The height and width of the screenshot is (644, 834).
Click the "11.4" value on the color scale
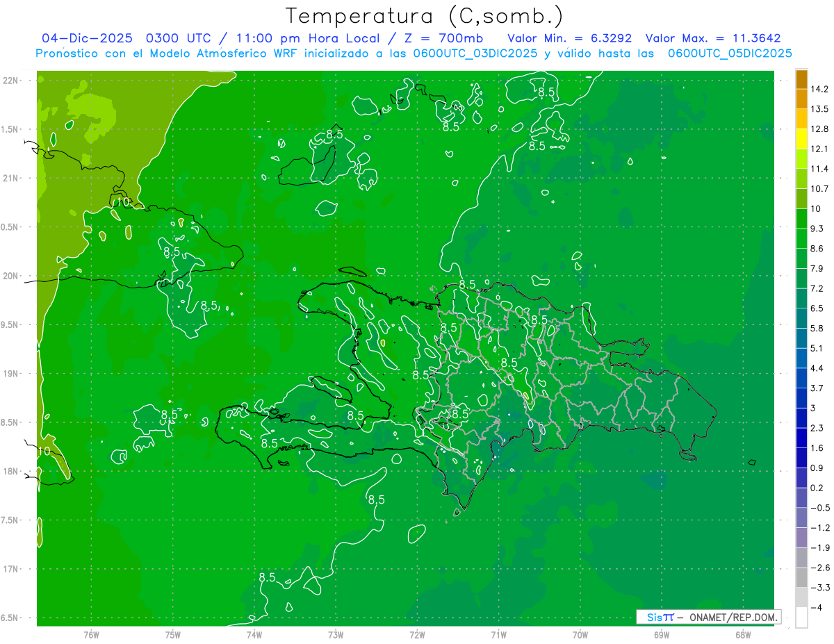point(819,169)
